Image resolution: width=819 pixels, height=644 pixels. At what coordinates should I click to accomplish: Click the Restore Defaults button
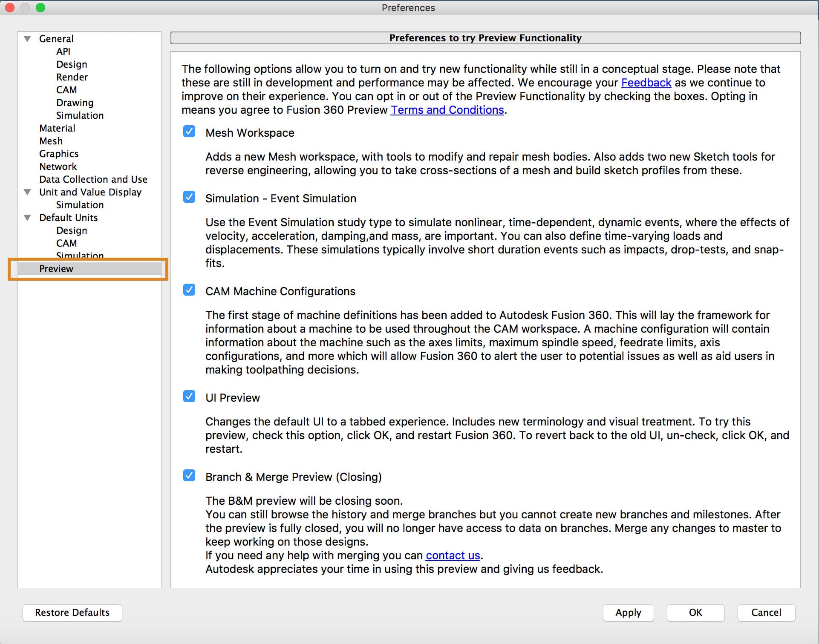pyautogui.click(x=72, y=612)
